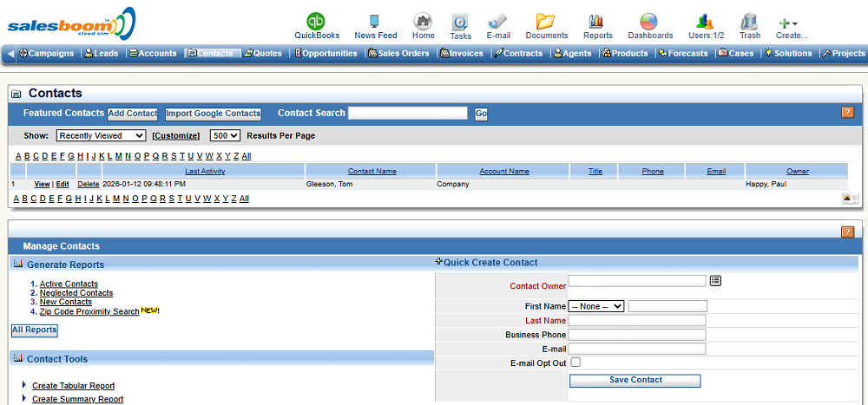Open the First Name salutation dropdown
This screenshot has width=868, height=405.
[596, 306]
